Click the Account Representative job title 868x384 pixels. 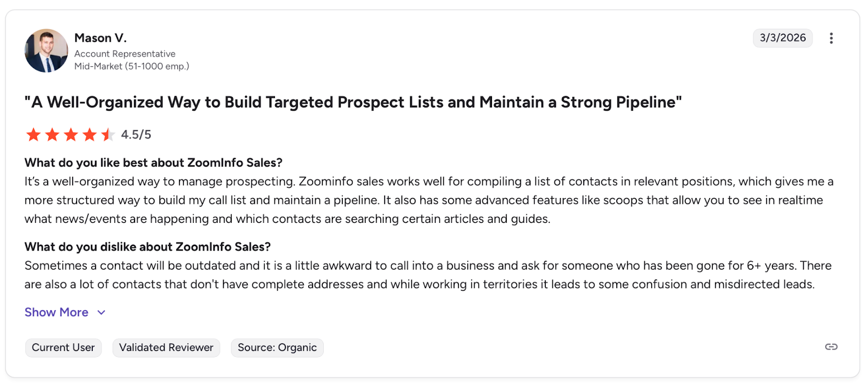click(x=125, y=54)
